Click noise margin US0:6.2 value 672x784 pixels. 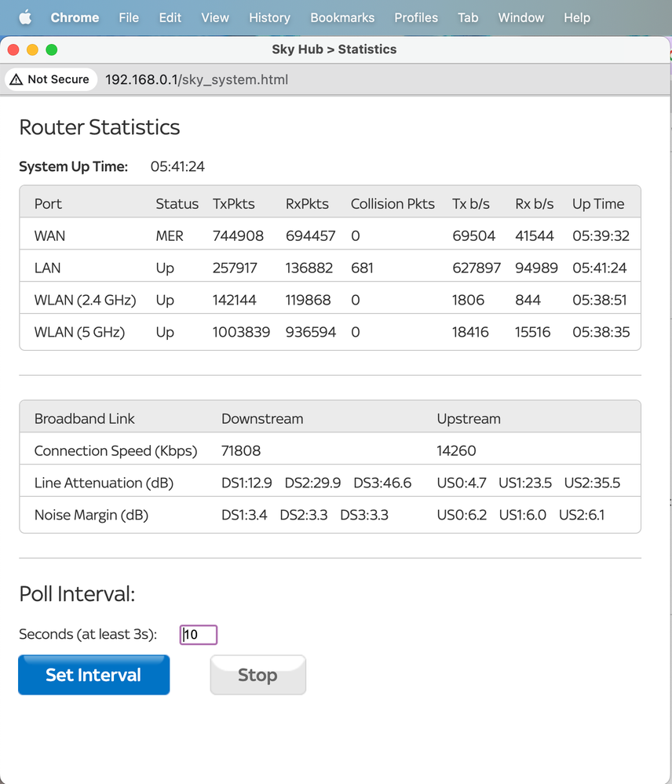click(x=462, y=515)
